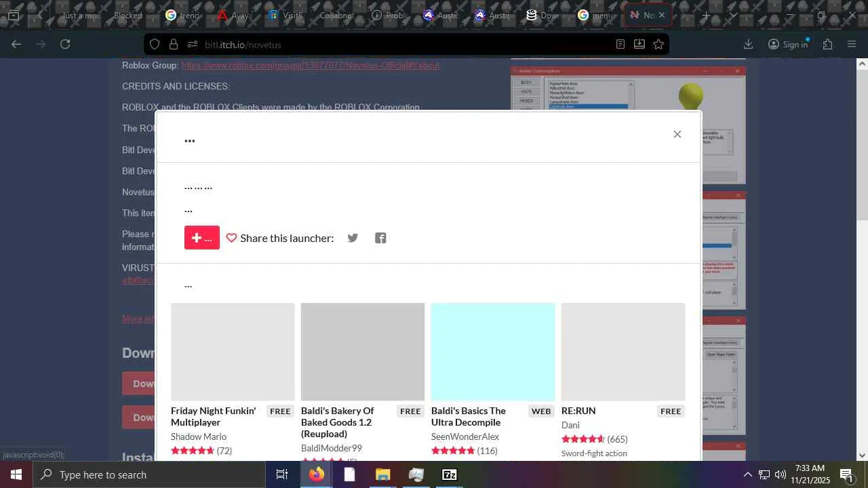Share this launcher on Facebook
Screen dimensions: 868x488
coord(380,238)
